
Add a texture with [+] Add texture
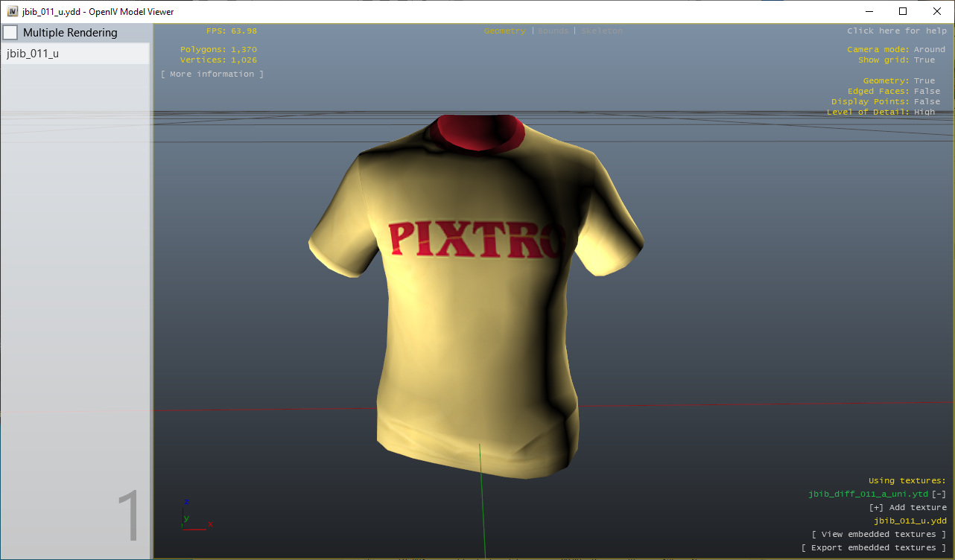[907, 507]
